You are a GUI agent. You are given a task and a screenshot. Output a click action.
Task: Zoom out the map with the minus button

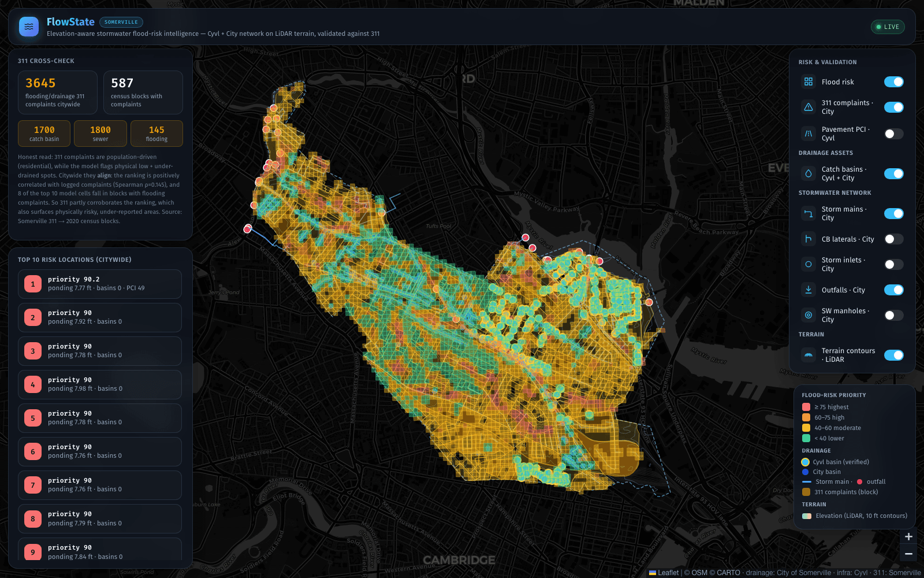(x=908, y=553)
